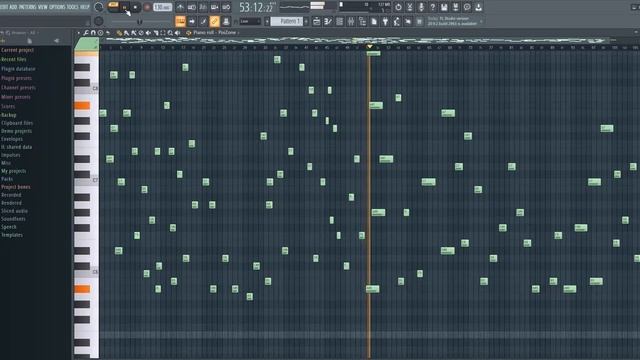Screen dimensions: 640x360
Task: Enable typing keyboard to piano
Action: pyautogui.click(x=180, y=21)
